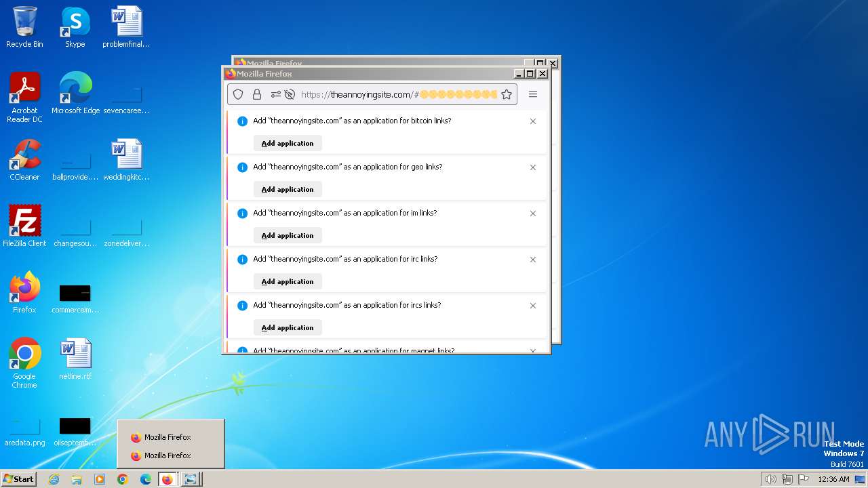Select the Google Chrome desktop shortcut

point(24,363)
